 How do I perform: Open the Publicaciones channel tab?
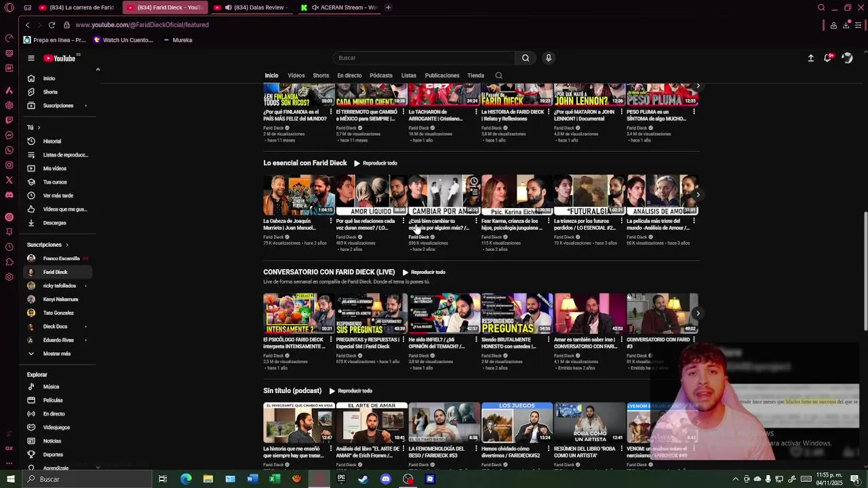click(442, 76)
